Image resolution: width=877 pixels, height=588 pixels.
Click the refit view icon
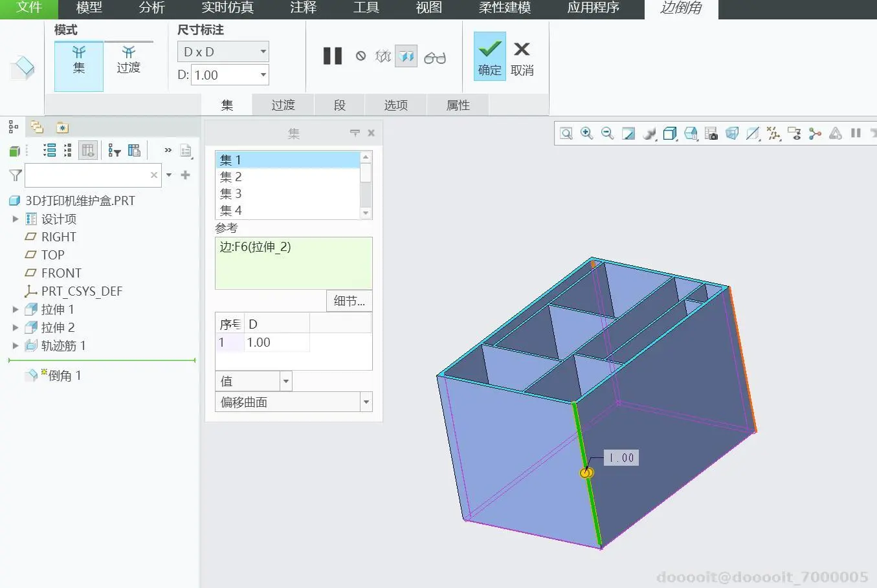click(566, 133)
